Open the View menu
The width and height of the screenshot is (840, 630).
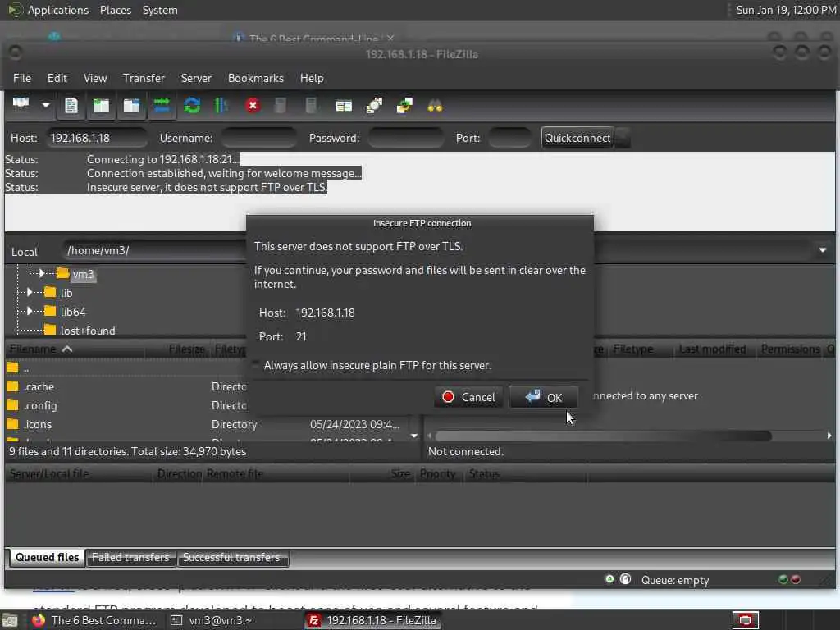pyautogui.click(x=95, y=78)
